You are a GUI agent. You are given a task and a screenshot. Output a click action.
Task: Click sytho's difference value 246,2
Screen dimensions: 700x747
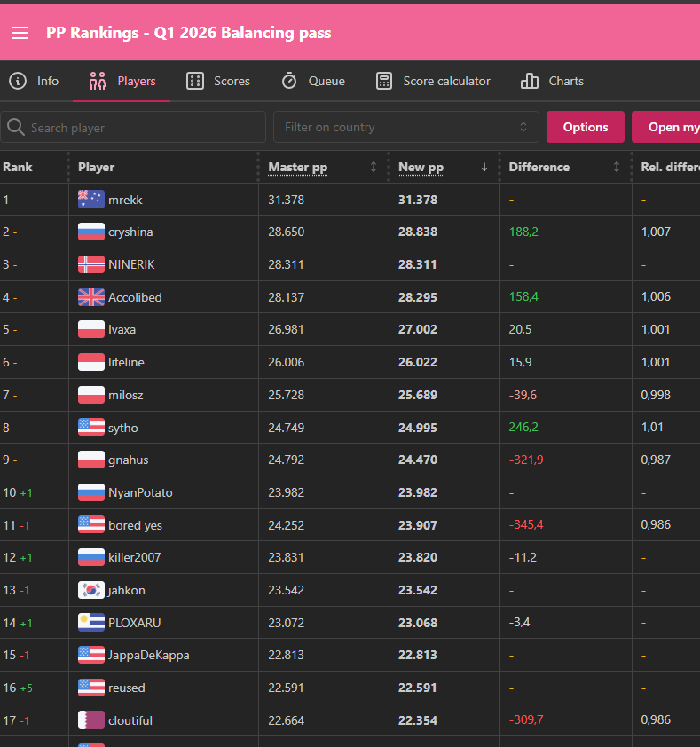(x=523, y=427)
